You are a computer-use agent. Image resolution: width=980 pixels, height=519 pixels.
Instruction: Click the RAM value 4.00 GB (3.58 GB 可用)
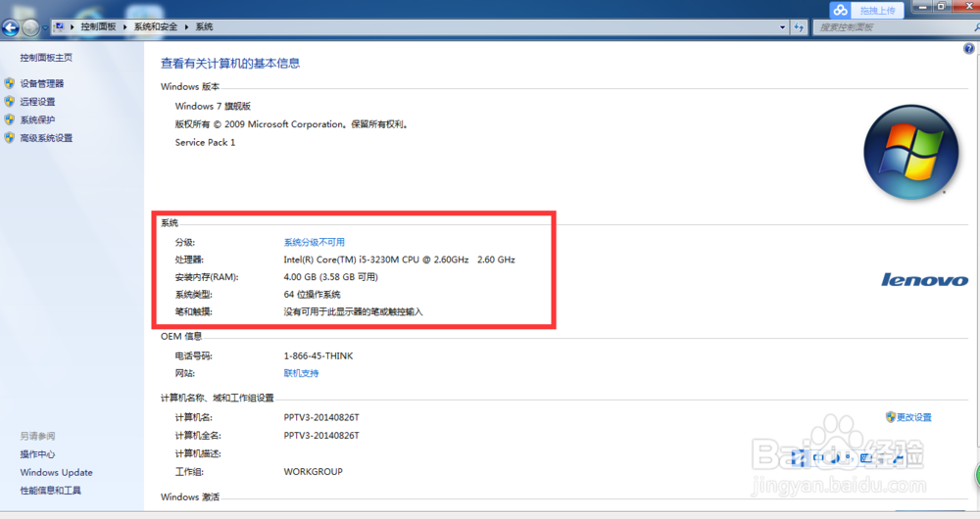tap(330, 277)
